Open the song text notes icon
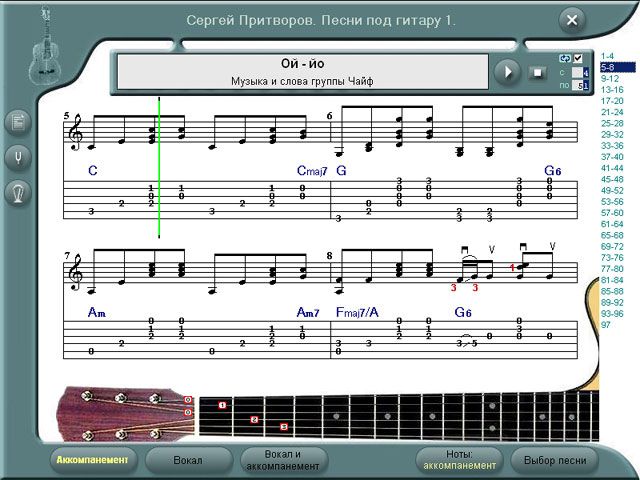640x480 pixels. pyautogui.click(x=17, y=123)
